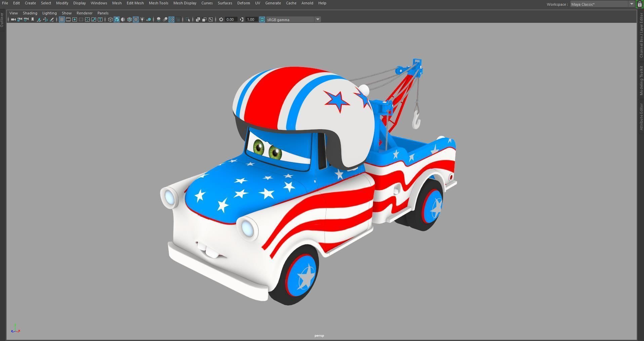Click the Gamma value field 1.00
This screenshot has height=341, width=644.
point(251,19)
